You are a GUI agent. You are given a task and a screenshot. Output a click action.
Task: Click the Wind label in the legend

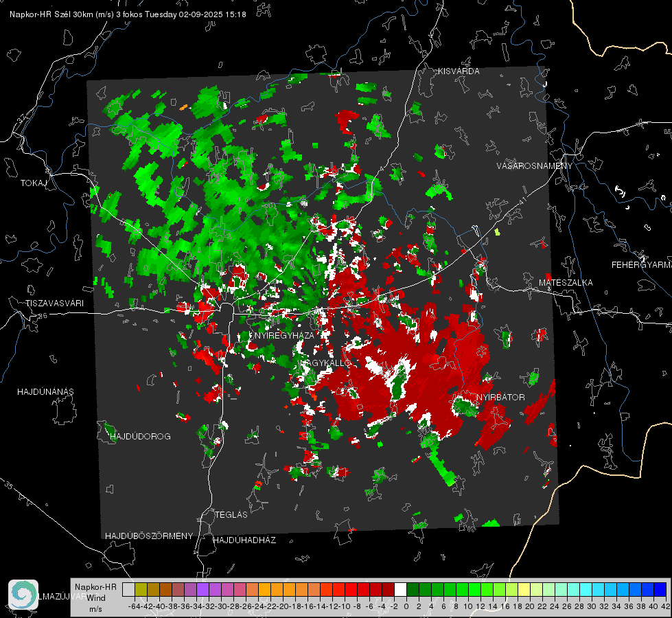[96, 597]
